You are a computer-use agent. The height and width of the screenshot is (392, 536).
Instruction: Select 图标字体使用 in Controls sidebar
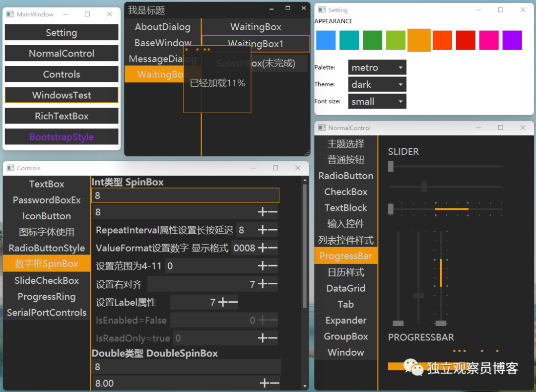[x=47, y=232]
